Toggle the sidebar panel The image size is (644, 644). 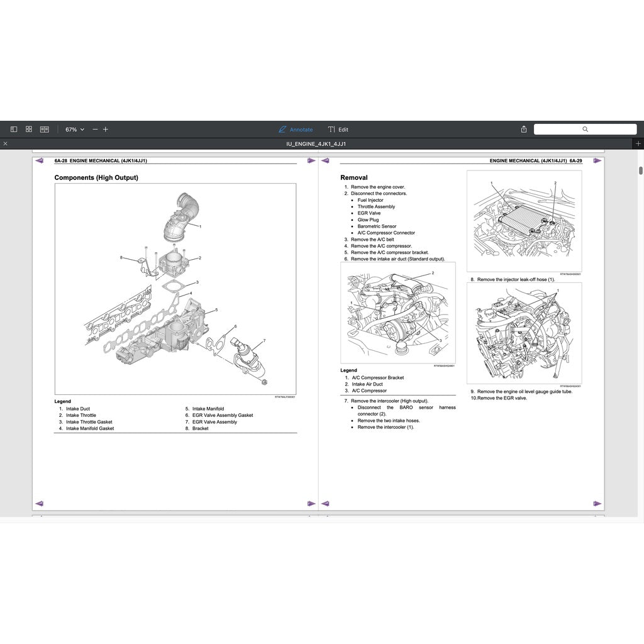(13, 129)
